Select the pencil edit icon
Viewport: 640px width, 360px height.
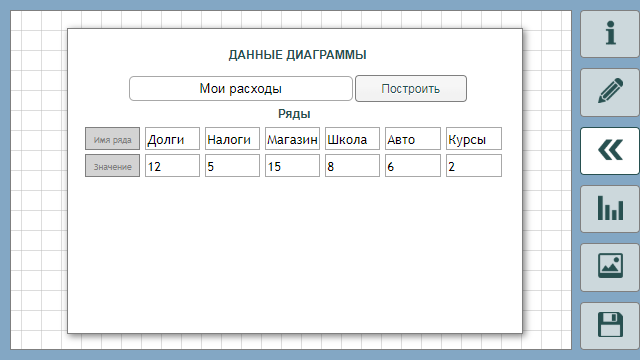[610, 92]
